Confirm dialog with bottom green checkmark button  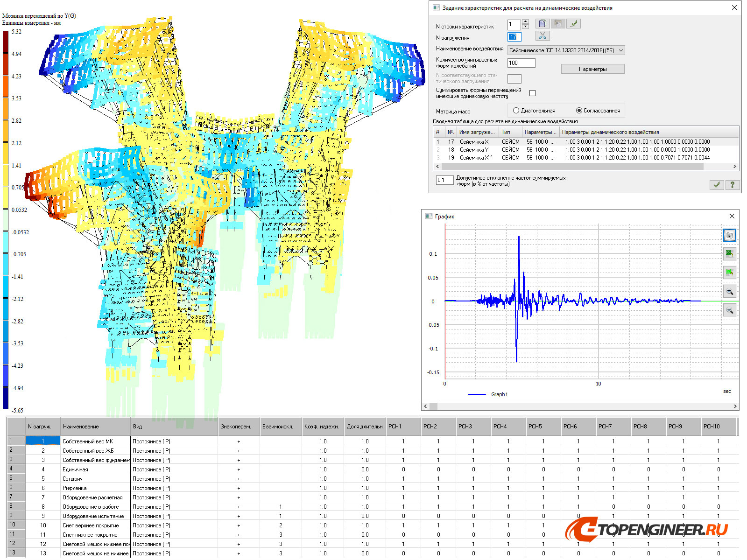click(717, 185)
